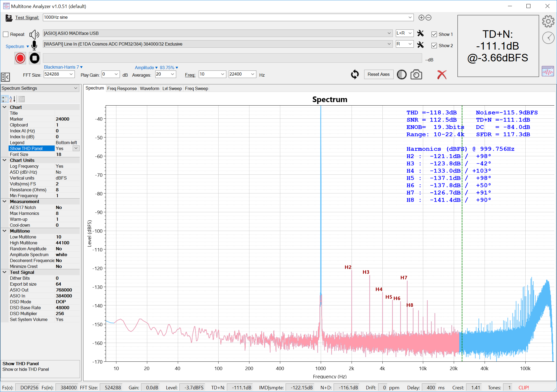Screen dimensions: 557x392
Task: Click the input level meter bar
Action: click(233, 58)
